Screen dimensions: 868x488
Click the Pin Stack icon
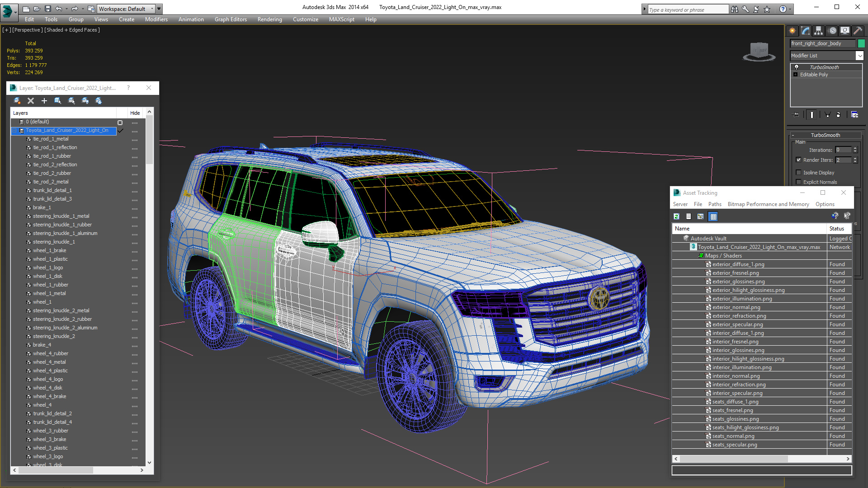click(x=796, y=115)
